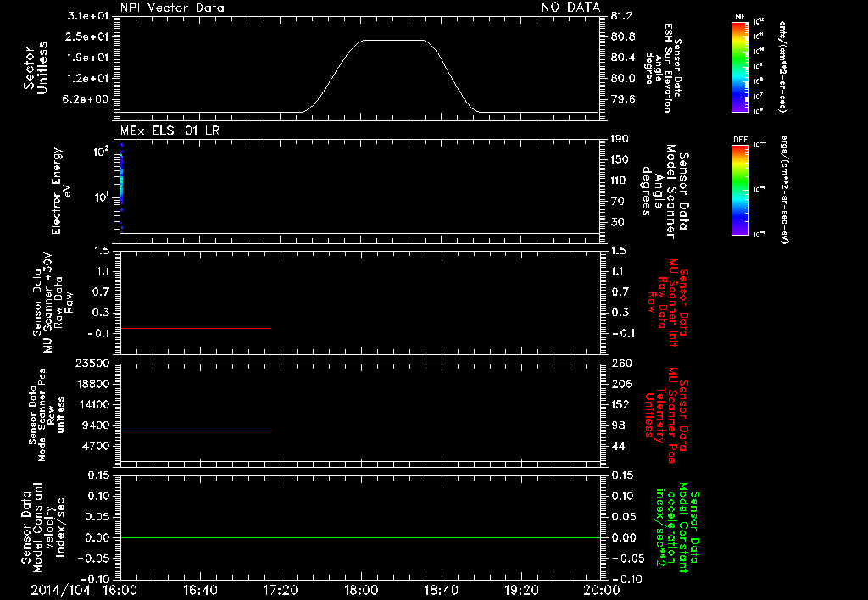Viewport: 868px width, 600px height.
Task: Click the 20:00 time tick label
Action: pyautogui.click(x=602, y=590)
